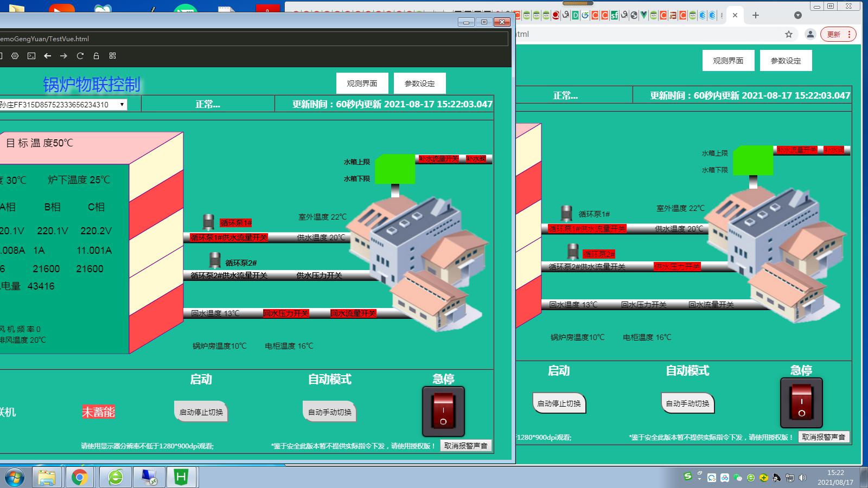Viewport: 868px width, 488px height.
Task: Toggle the red emergency stop switch in Chrome window
Action: point(801,403)
